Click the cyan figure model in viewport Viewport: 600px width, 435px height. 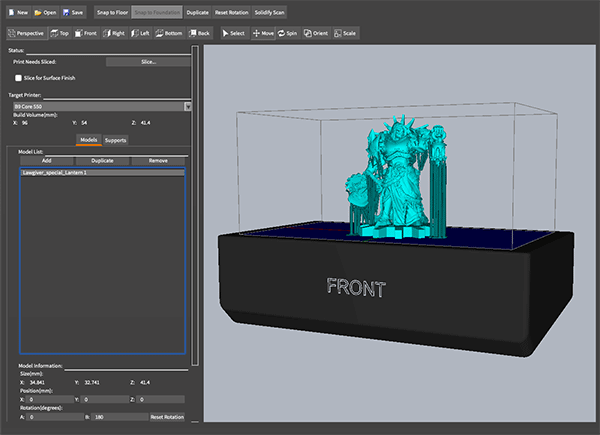point(398,180)
